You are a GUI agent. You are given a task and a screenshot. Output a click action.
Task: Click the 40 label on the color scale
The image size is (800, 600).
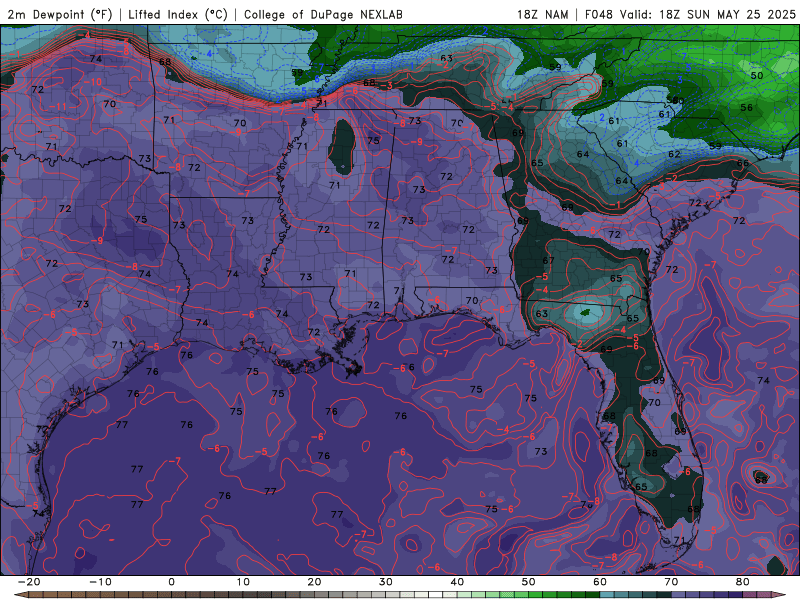point(457,582)
